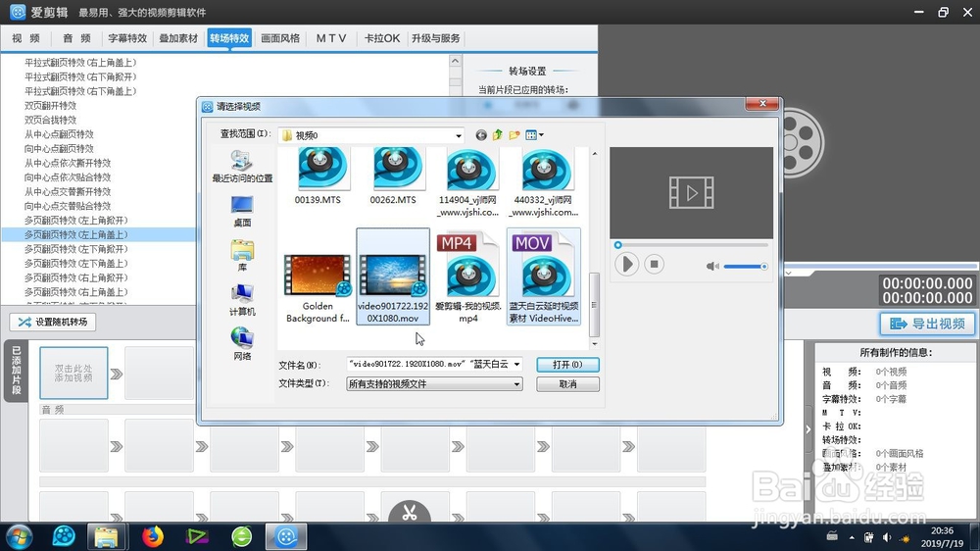This screenshot has width=980, height=551.
Task: Select 双页翻开特效 transition
Action: 51,106
